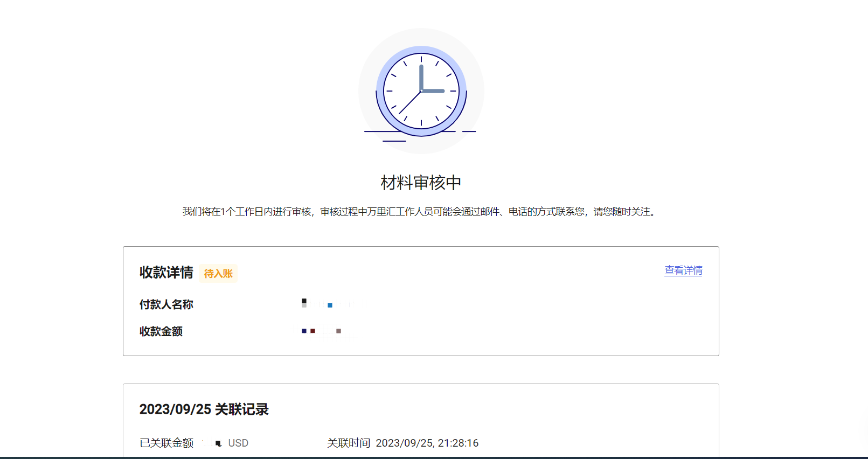Viewport: 868px width, 459px height.
Task: Click the review notice text below the heading
Action: pyautogui.click(x=421, y=212)
